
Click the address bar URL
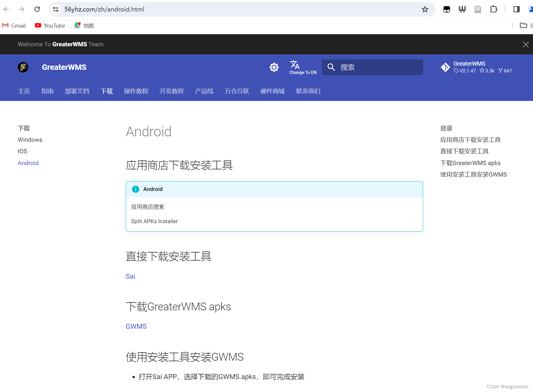[x=104, y=9]
